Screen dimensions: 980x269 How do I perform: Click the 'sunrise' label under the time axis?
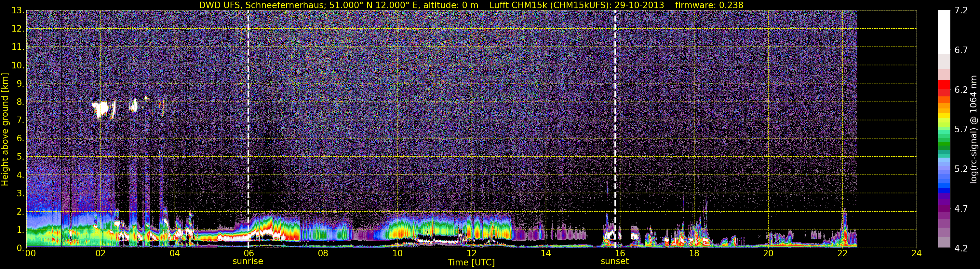point(248,262)
